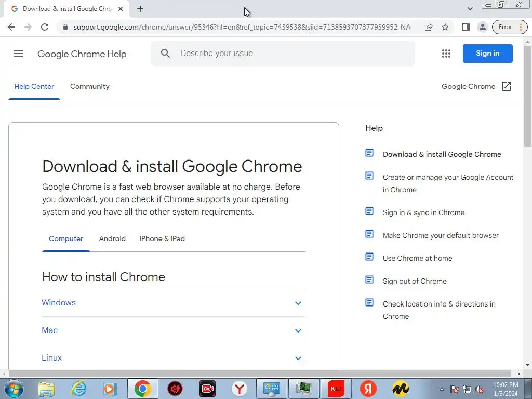Click article icon beside Sign in & sync

pyautogui.click(x=369, y=211)
